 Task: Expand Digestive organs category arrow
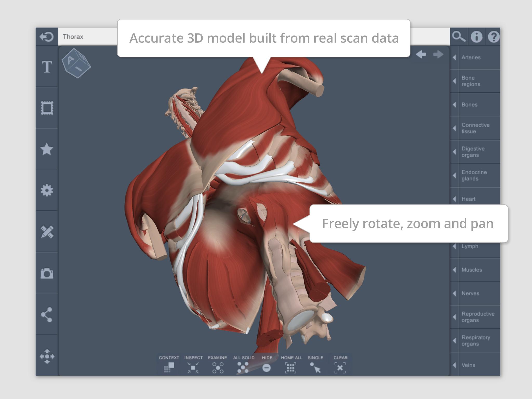tap(454, 152)
